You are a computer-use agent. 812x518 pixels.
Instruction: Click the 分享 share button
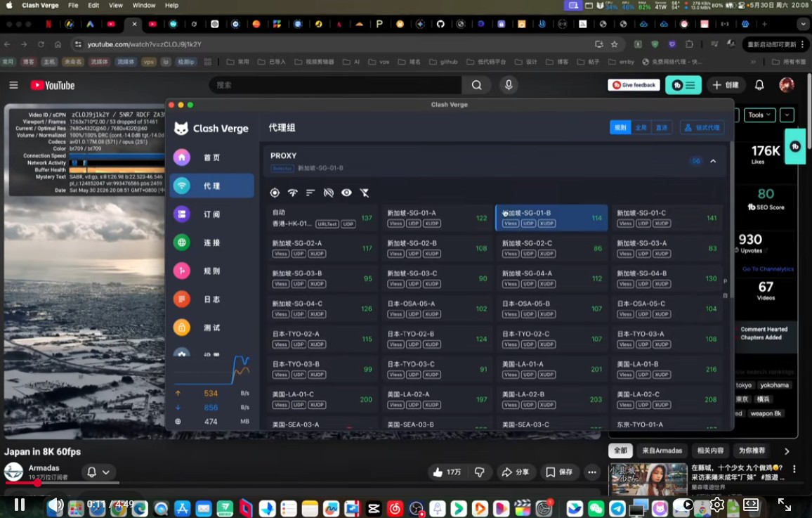coord(516,472)
